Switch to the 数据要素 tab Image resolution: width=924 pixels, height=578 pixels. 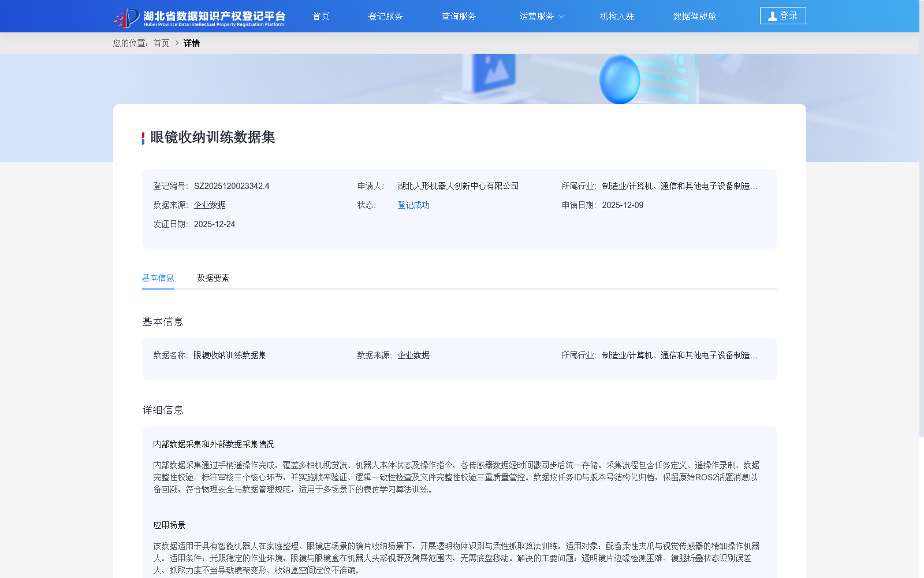coord(213,278)
